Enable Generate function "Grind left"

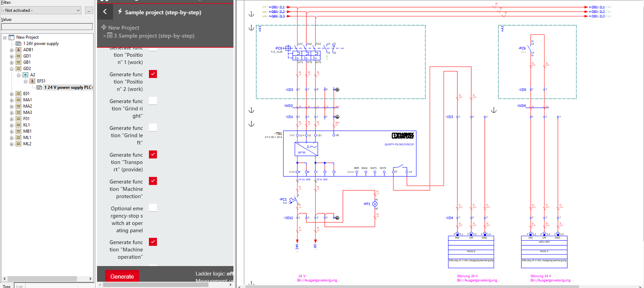pos(153,127)
